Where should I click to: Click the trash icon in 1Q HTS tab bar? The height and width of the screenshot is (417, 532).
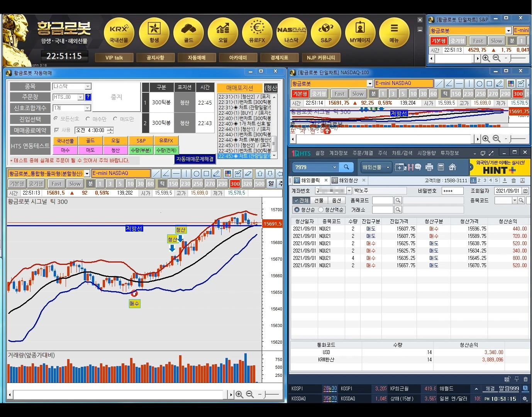click(x=513, y=180)
